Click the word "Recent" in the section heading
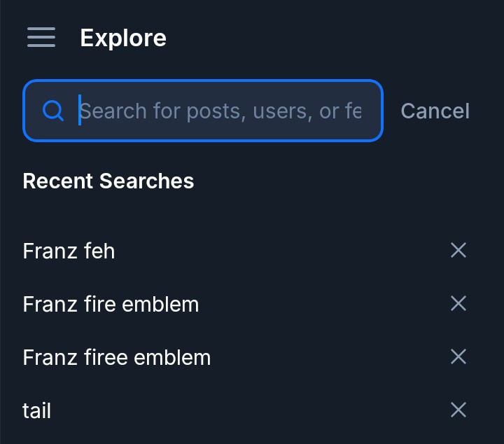The width and height of the screenshot is (504, 444). 58,181
